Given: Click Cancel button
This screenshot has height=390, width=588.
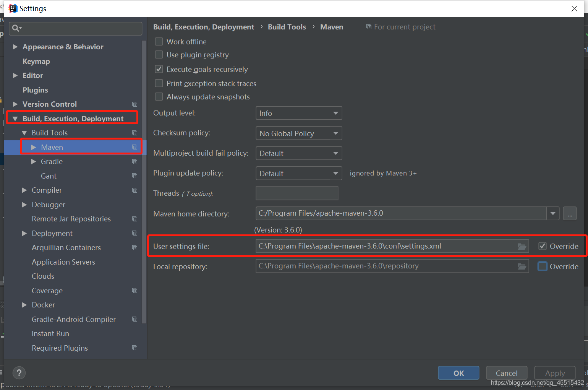Looking at the screenshot, I should (x=507, y=373).
